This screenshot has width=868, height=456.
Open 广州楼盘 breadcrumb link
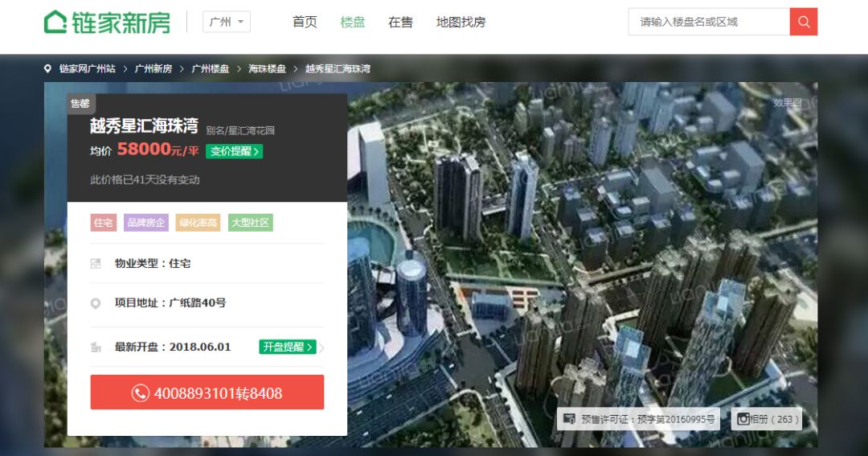210,68
